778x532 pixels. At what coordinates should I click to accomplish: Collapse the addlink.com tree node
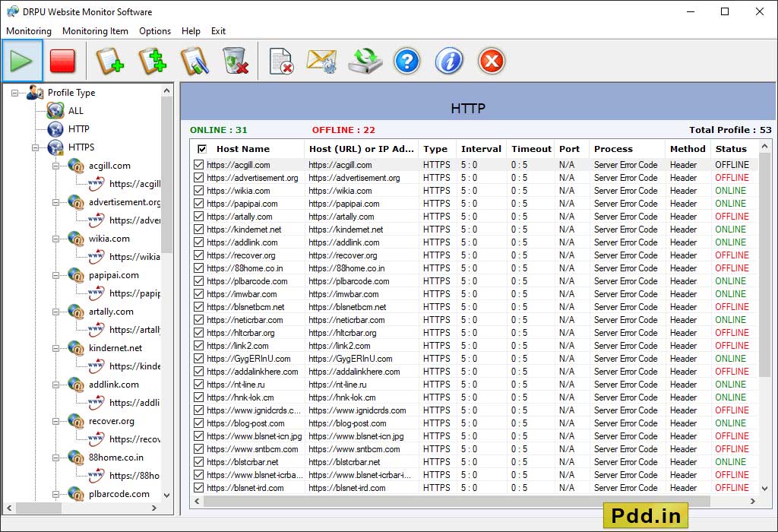pos(55,385)
